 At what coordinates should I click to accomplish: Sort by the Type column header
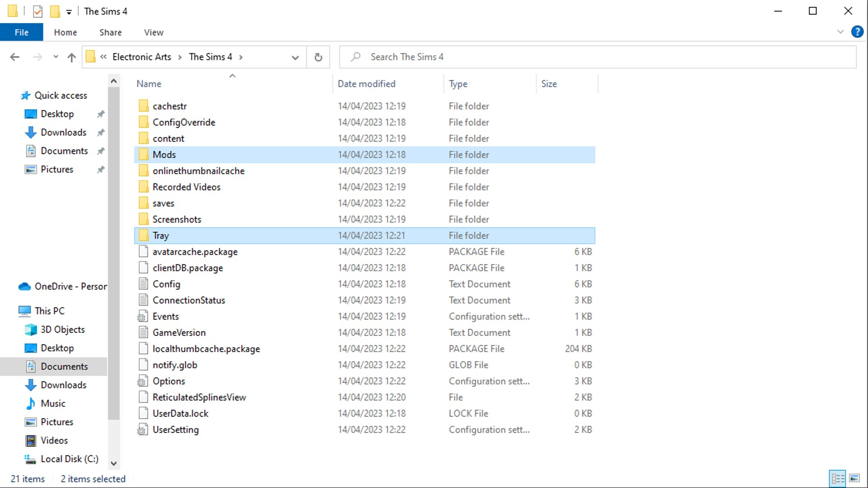(490, 84)
